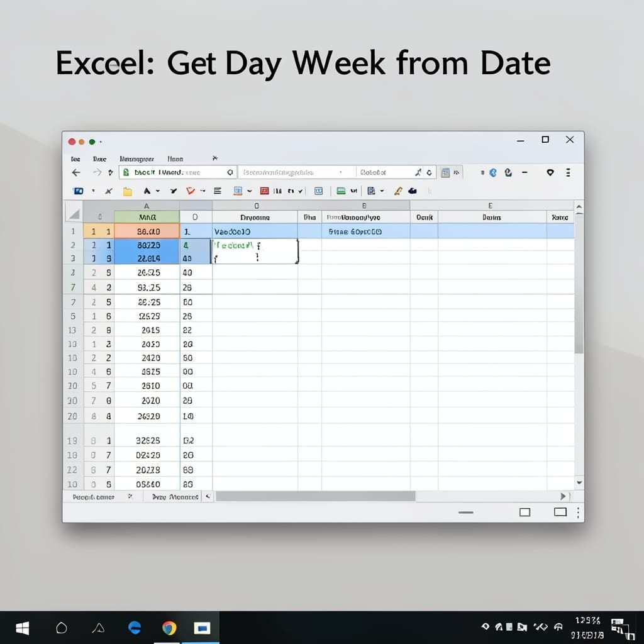
Task: Click the left arrow beside the sheet tabs
Action: (208, 497)
